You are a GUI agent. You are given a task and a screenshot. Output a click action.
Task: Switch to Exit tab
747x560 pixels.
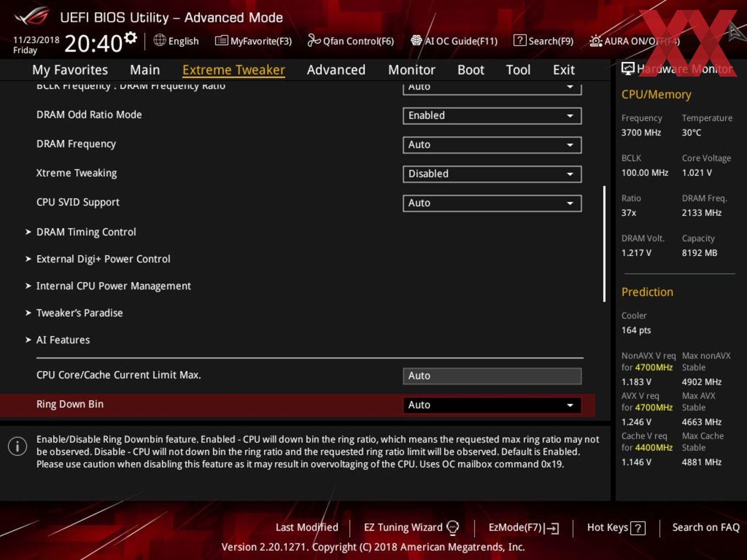(x=564, y=70)
